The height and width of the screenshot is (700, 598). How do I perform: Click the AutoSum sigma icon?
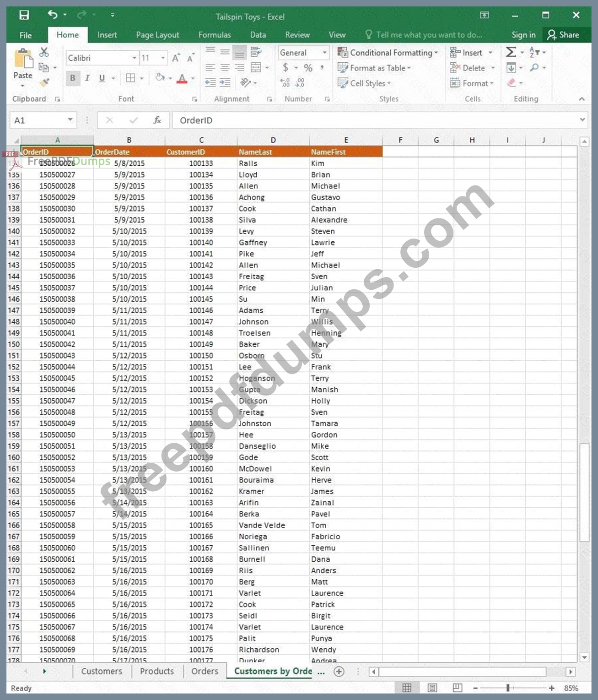[511, 52]
